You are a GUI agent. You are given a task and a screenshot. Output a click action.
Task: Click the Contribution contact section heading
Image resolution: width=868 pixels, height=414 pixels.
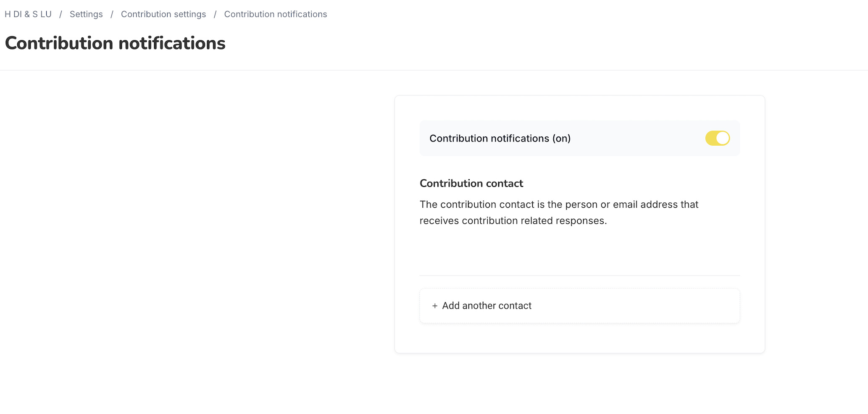point(471,183)
